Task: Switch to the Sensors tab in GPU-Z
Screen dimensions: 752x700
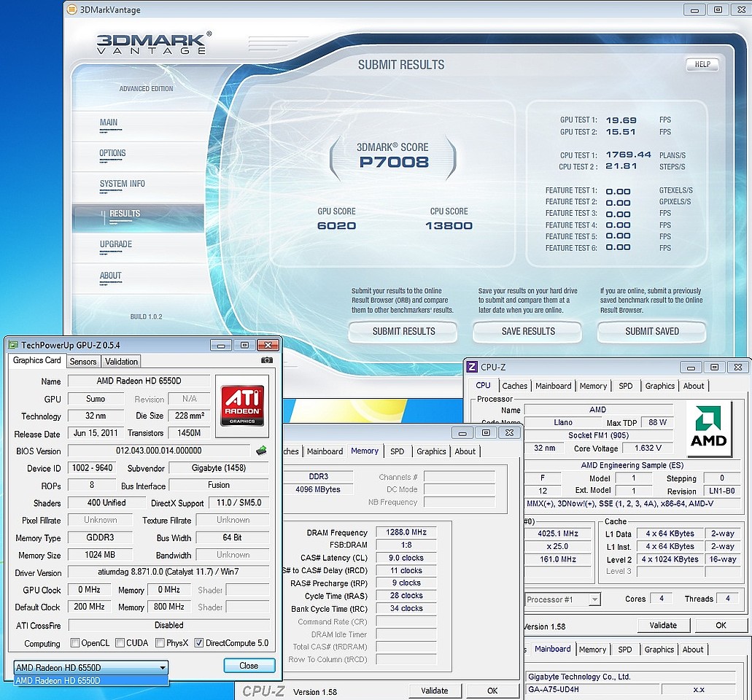Action: click(83, 362)
